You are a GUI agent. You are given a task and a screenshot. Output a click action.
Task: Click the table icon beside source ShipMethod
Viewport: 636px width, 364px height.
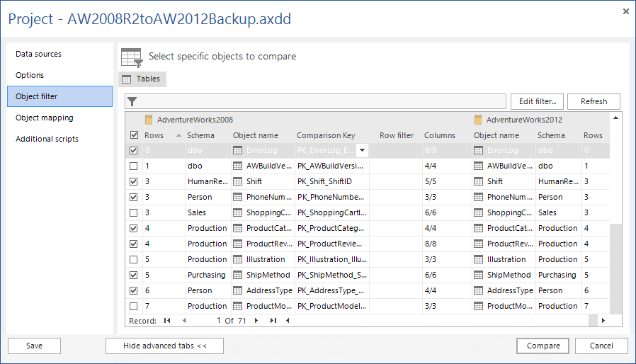[x=238, y=275]
